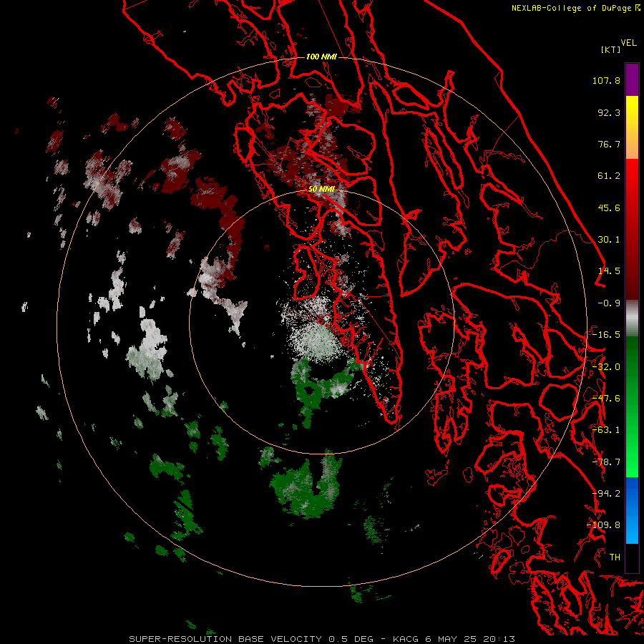Select the 30.1 legend value
The image size is (644, 644).
tap(609, 240)
